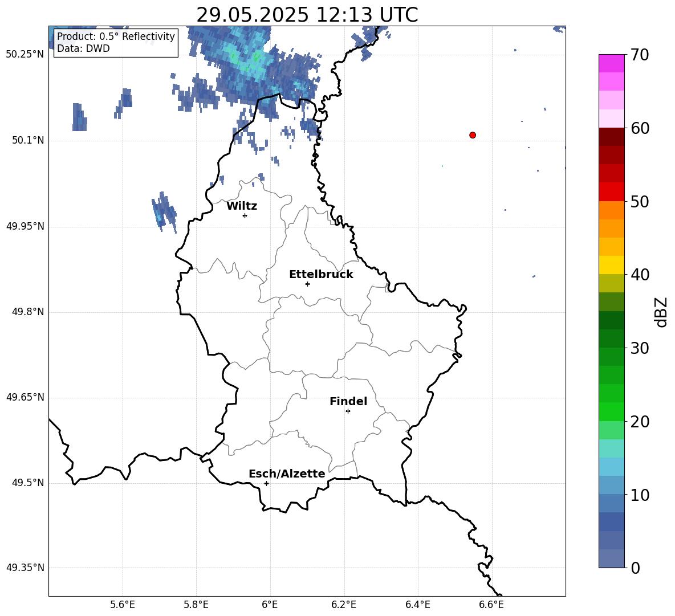
Task: Click the magenta 70 dBZ colorbar segment
Action: coord(612,63)
